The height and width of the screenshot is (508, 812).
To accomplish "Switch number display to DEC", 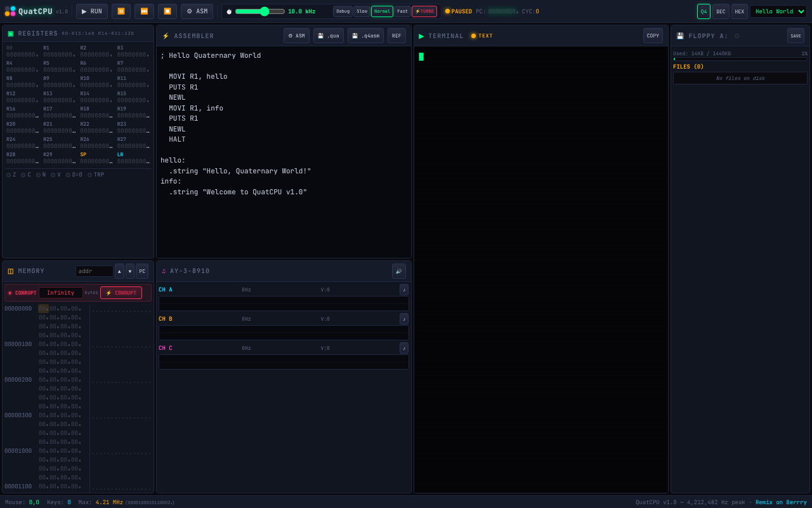I will pos(721,11).
